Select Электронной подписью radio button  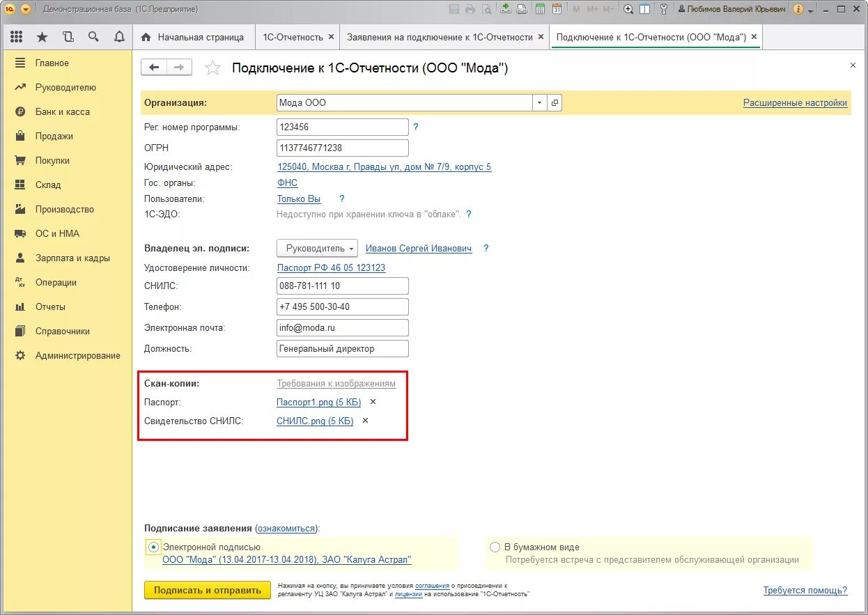click(x=153, y=547)
